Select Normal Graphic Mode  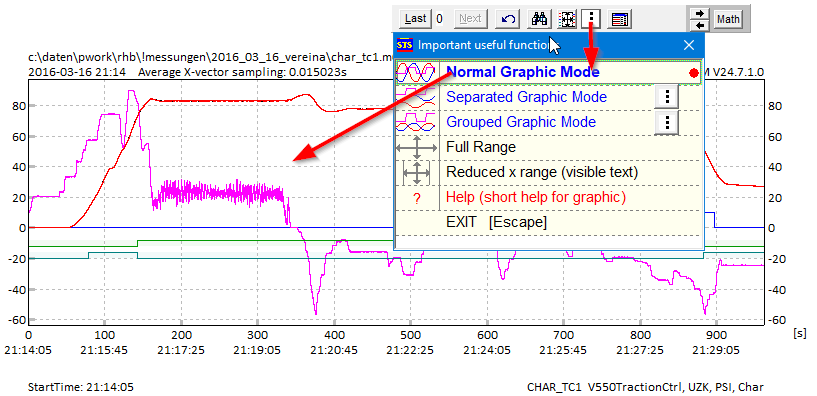(x=547, y=72)
